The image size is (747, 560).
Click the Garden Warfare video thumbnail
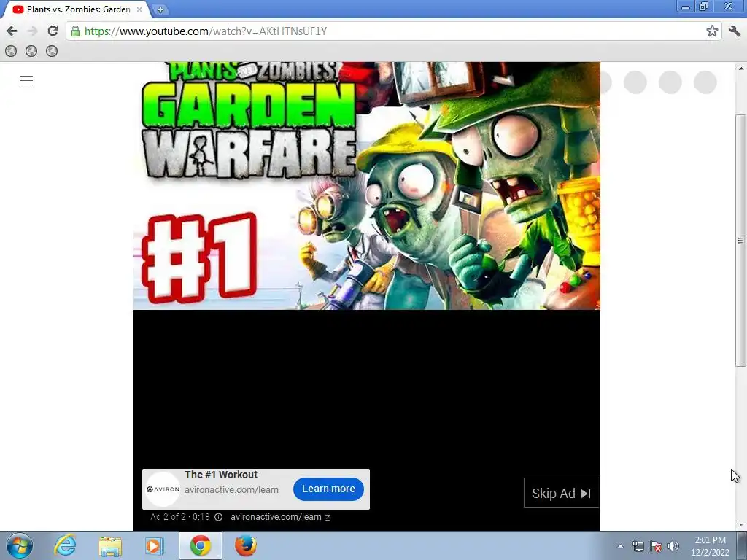367,186
